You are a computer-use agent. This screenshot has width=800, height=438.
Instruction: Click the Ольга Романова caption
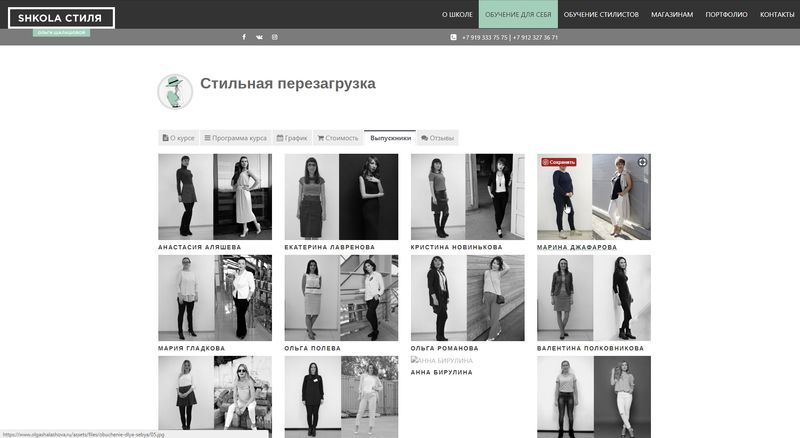[444, 348]
